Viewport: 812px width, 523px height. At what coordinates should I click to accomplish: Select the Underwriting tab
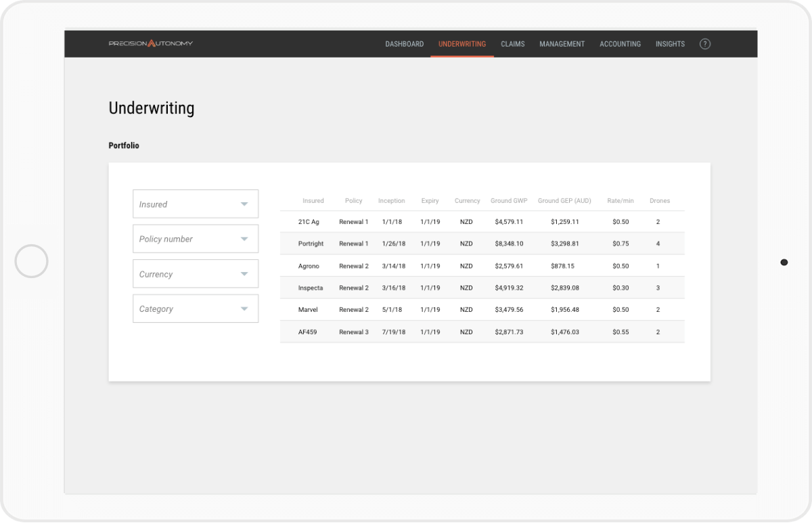point(461,44)
